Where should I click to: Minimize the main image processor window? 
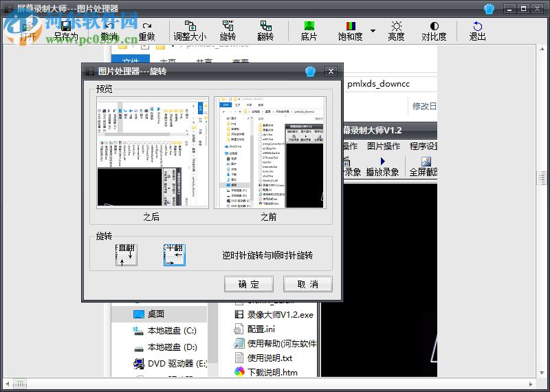509,9
